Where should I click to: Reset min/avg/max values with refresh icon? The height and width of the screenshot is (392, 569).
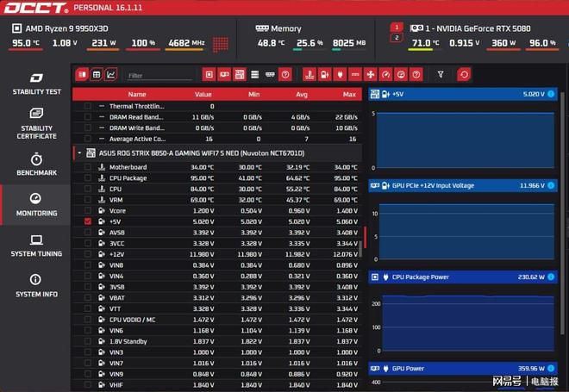tap(464, 75)
